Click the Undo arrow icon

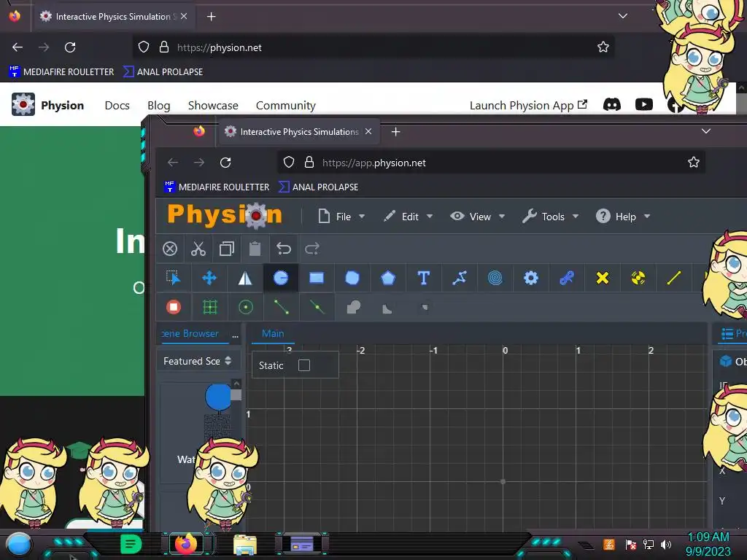pyautogui.click(x=284, y=249)
